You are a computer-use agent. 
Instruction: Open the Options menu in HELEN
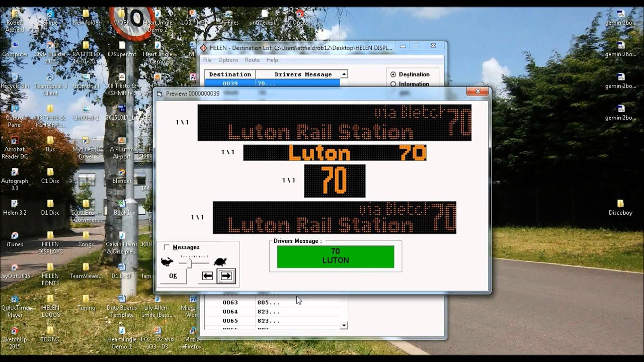point(228,60)
